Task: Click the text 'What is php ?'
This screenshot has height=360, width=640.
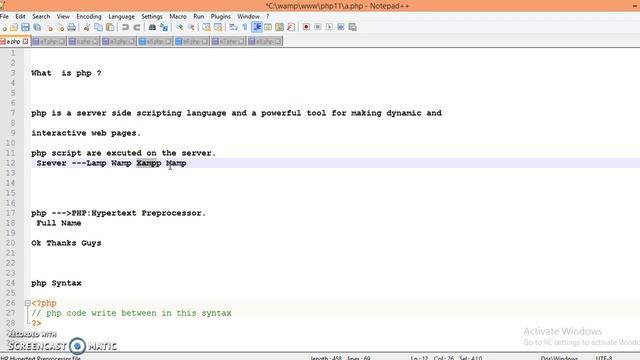Action: coord(67,73)
